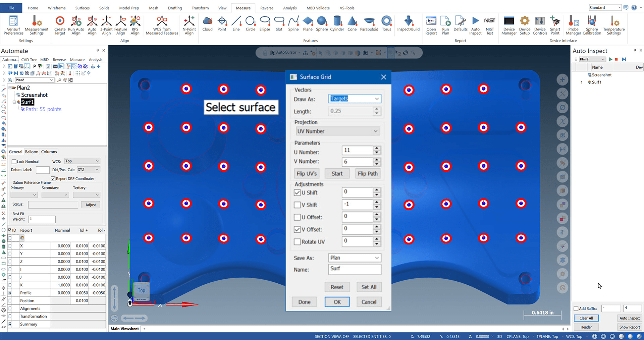The height and width of the screenshot is (340, 644).
Task: Select Create Target tool
Action: click(60, 25)
